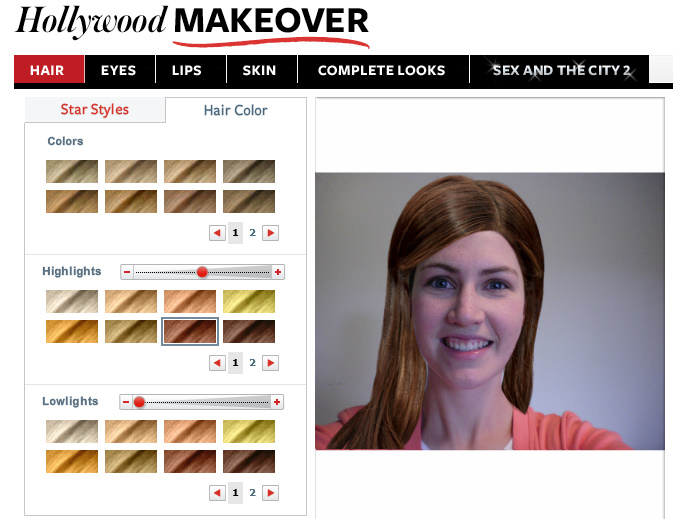The width and height of the screenshot is (673, 519).
Task: Pick third Colors swatch in bottom row
Action: [x=190, y=201]
